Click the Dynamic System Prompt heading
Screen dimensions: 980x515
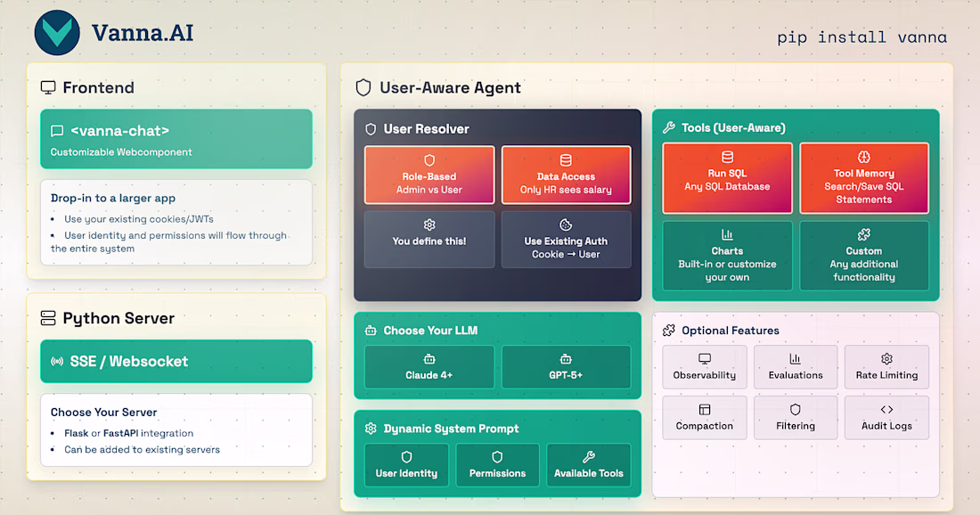tap(452, 428)
